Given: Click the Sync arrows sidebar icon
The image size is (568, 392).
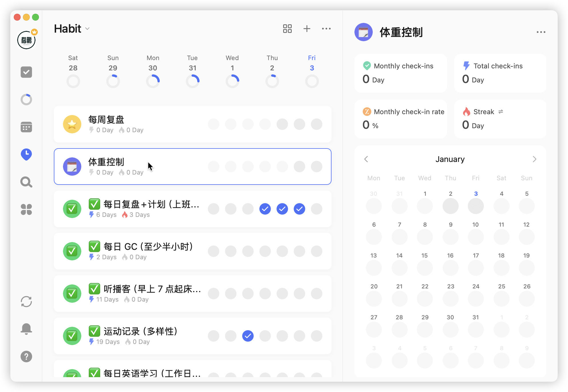Looking at the screenshot, I should click(26, 302).
